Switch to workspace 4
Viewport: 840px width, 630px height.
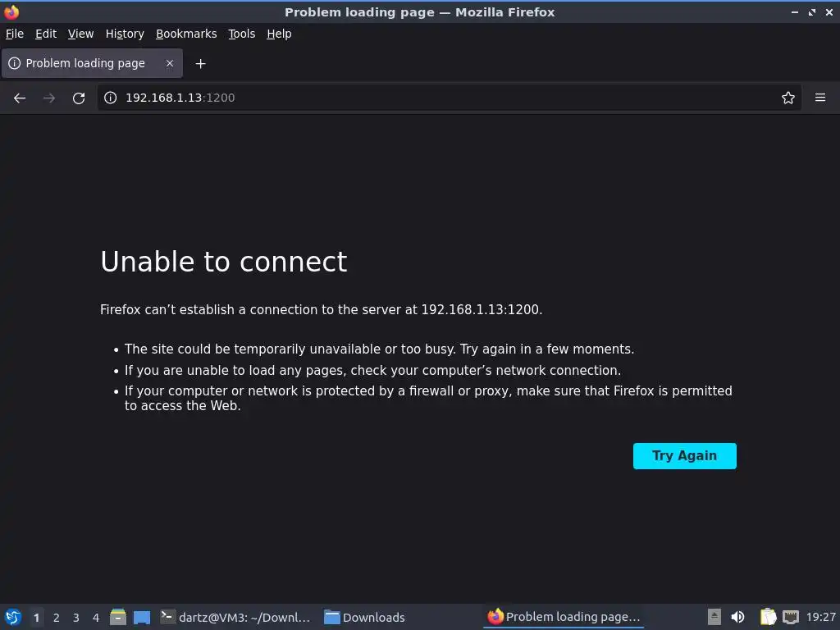point(96,617)
